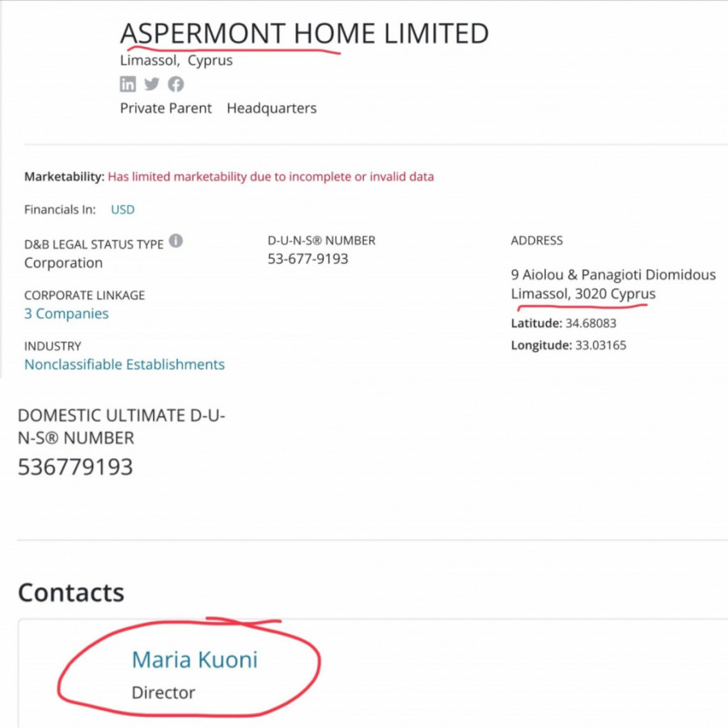This screenshot has width=728, height=728.
Task: Open Maria Kuoni's contact profile
Action: tap(194, 660)
